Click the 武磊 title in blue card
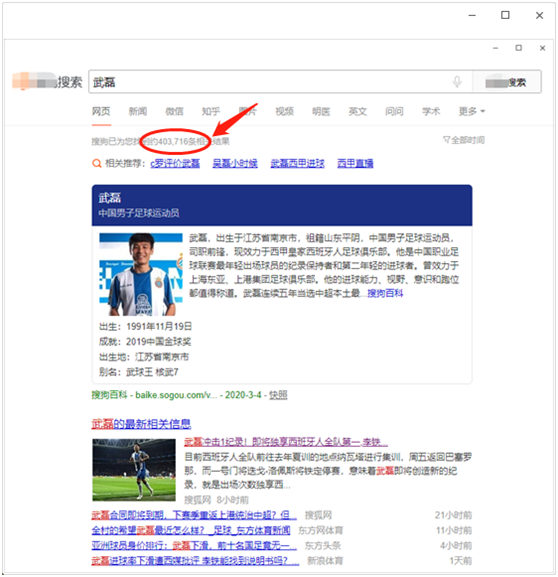The height and width of the screenshot is (577, 558). tap(110, 198)
